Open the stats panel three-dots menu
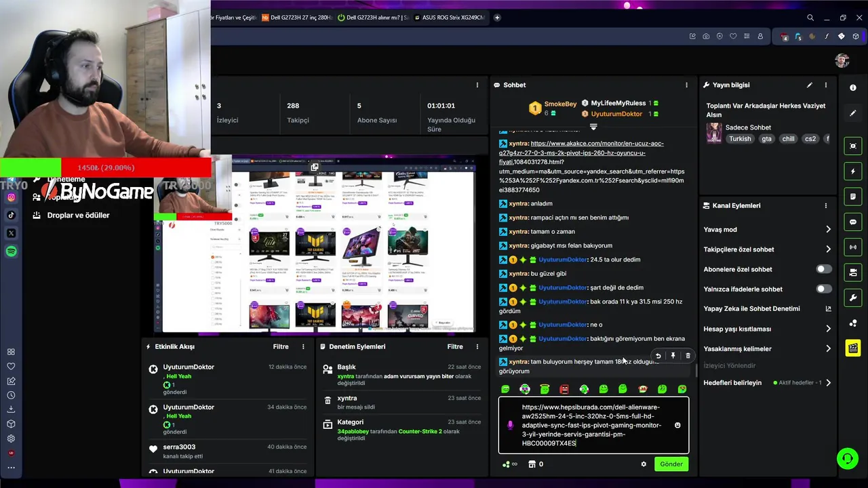The height and width of the screenshot is (488, 868). [477, 85]
